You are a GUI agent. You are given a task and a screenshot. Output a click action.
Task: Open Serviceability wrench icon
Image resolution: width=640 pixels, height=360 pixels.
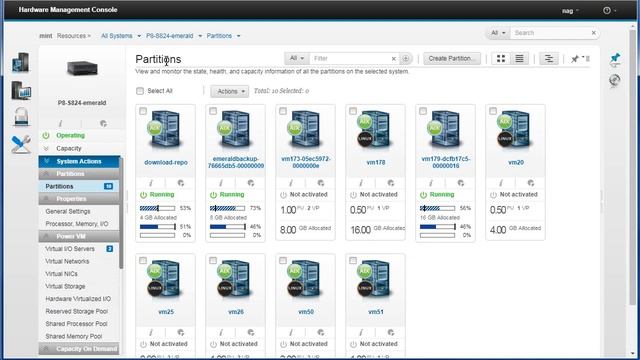pyautogui.click(x=21, y=144)
